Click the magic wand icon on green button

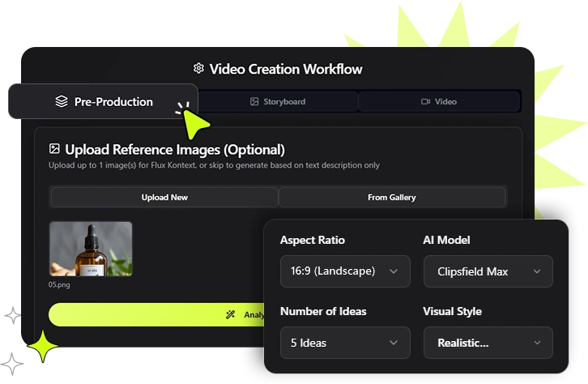pos(232,314)
